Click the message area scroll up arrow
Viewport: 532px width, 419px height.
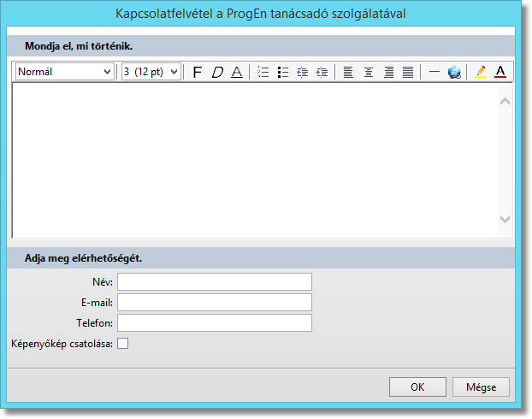(505, 101)
